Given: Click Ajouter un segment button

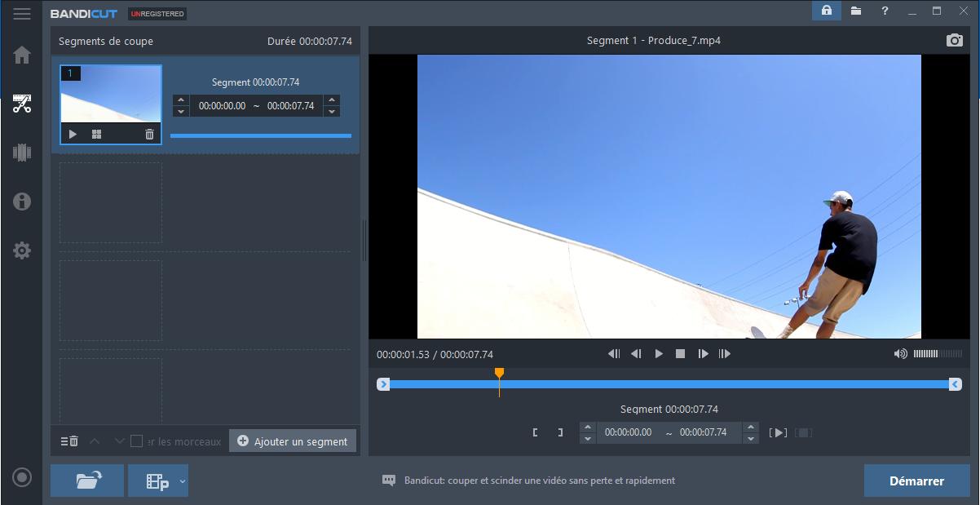Looking at the screenshot, I should coord(293,441).
